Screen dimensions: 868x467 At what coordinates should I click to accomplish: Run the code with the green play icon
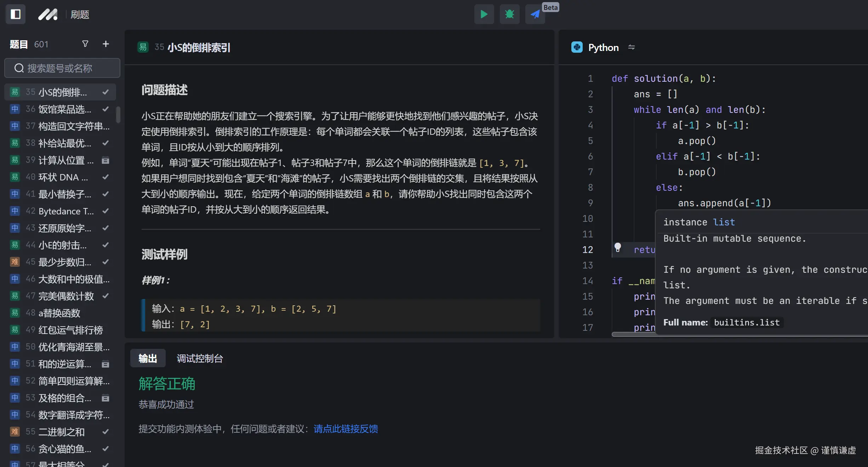tap(484, 14)
